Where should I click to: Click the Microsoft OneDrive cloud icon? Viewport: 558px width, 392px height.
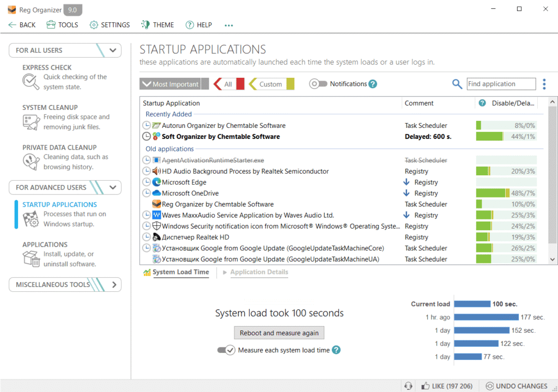pyautogui.click(x=156, y=193)
